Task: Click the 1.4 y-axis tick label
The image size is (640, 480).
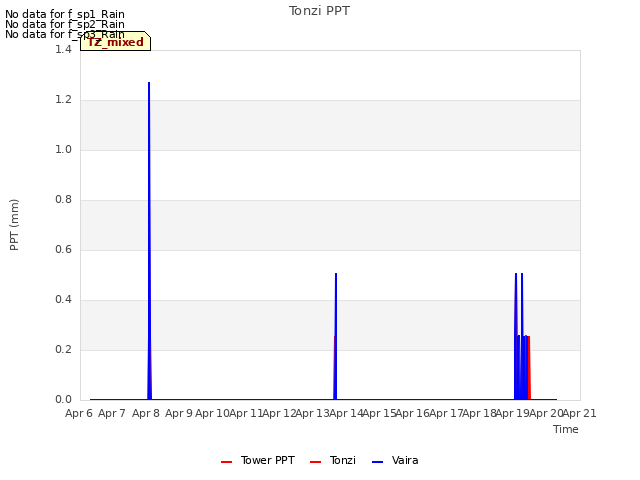Action: (63, 49)
